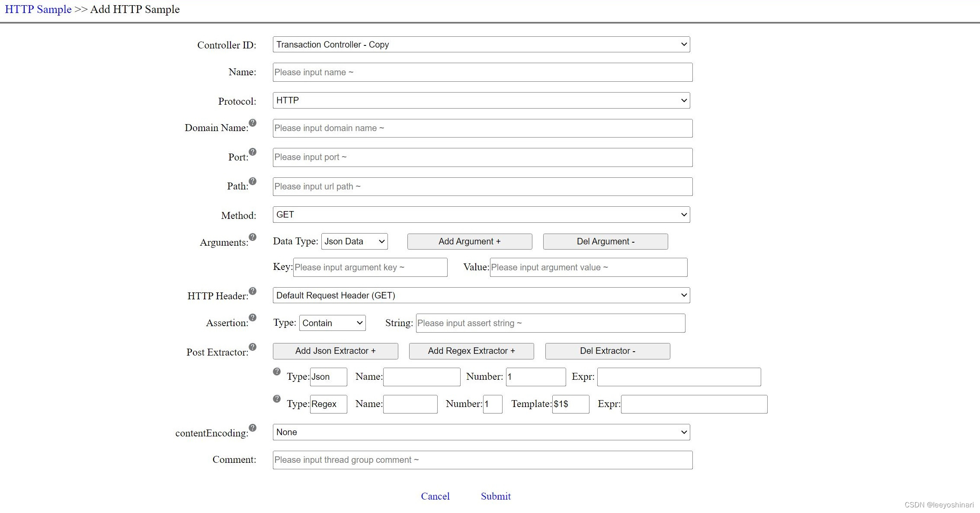
Task: Click Regex extractor Name field
Action: (x=410, y=404)
